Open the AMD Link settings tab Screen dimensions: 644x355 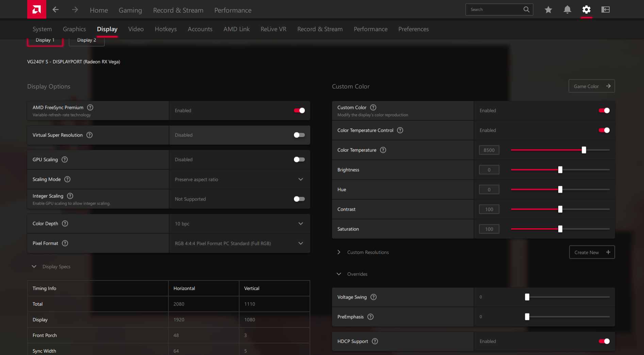[x=236, y=29]
